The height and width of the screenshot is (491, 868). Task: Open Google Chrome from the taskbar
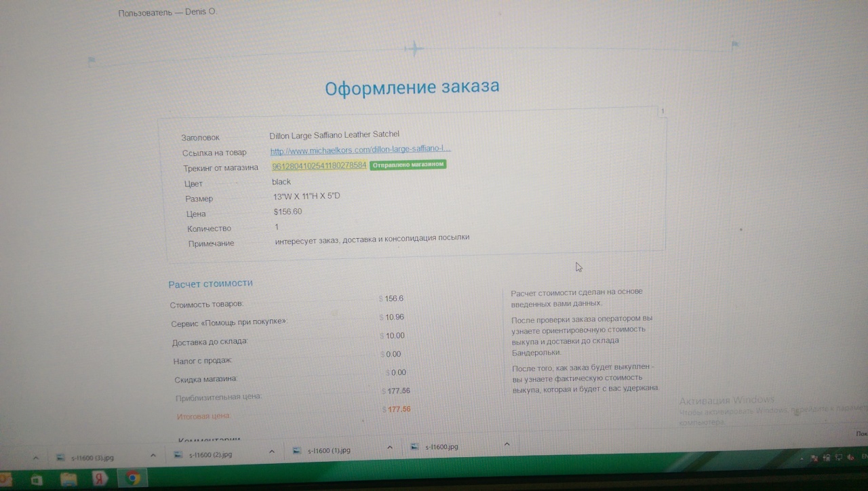[x=134, y=479]
